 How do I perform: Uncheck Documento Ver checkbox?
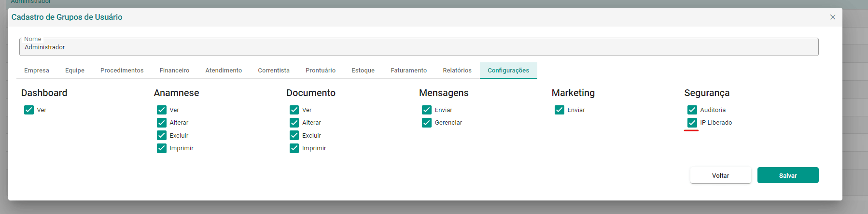294,110
